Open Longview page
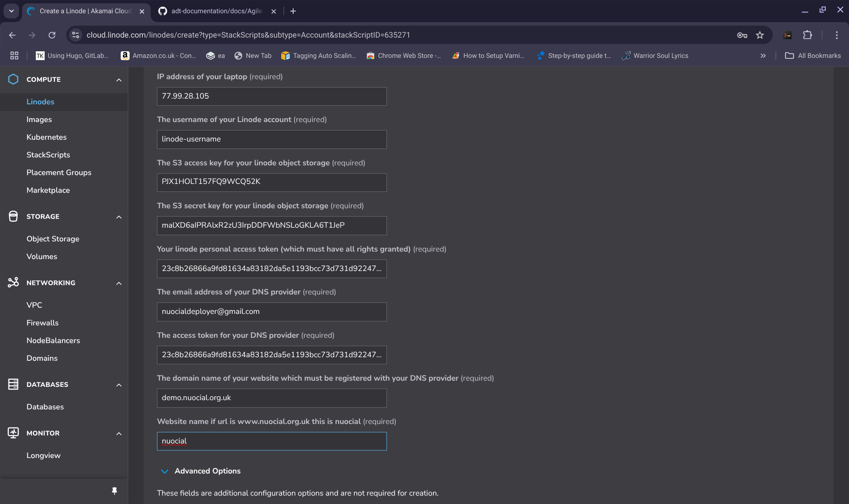Image resolution: width=849 pixels, height=504 pixels. pos(43,455)
